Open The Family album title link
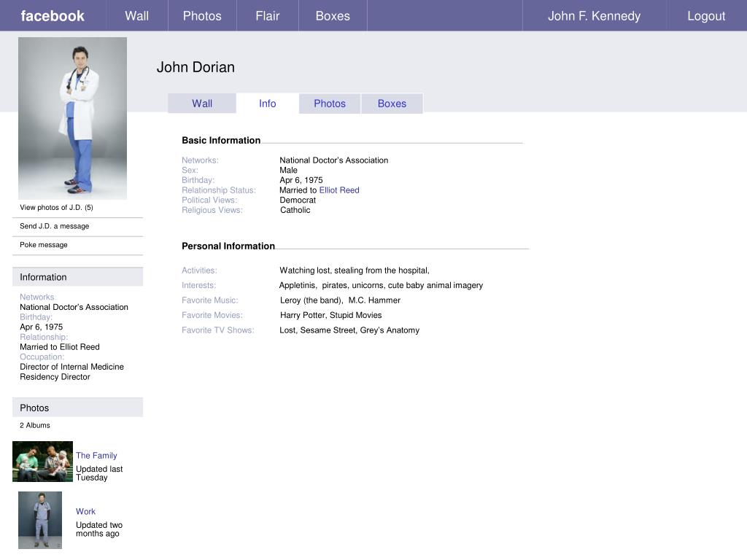 coord(96,456)
